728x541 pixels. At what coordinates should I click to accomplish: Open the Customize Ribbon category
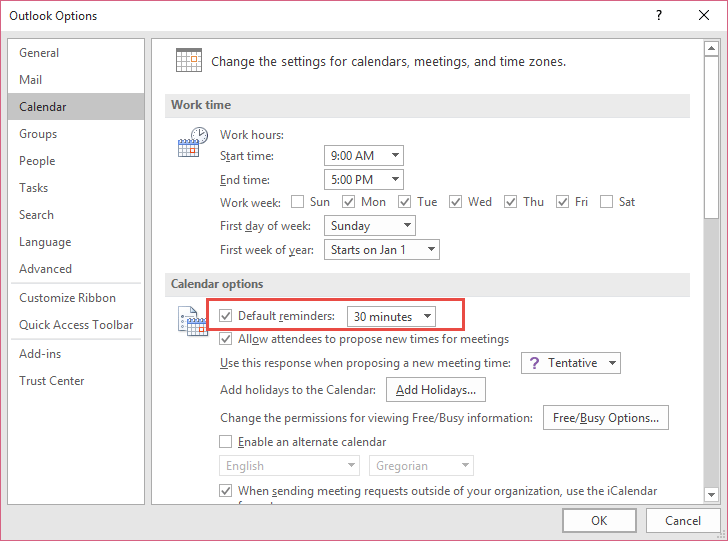pos(76,298)
